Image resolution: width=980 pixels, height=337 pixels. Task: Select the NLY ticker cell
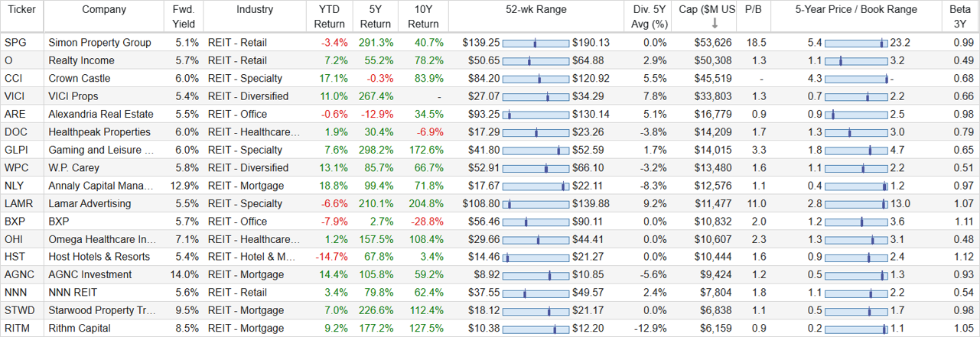tap(22, 186)
